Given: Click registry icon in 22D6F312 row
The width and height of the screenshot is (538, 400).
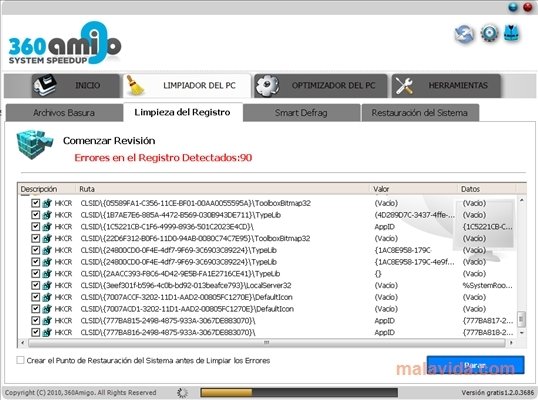Looking at the screenshot, I should 47,238.
